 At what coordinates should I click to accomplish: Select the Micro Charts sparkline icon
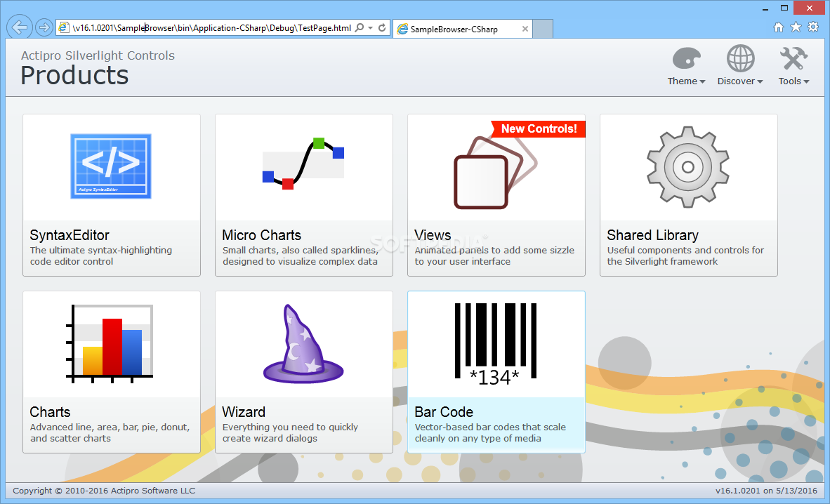(303, 164)
